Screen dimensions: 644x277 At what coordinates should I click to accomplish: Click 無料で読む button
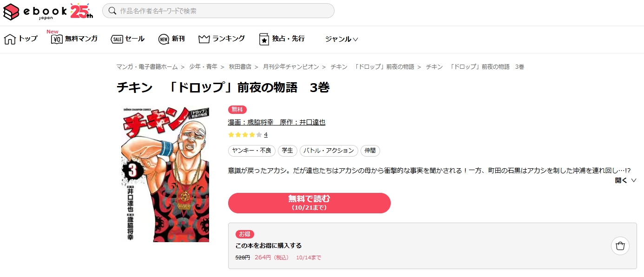click(309, 203)
